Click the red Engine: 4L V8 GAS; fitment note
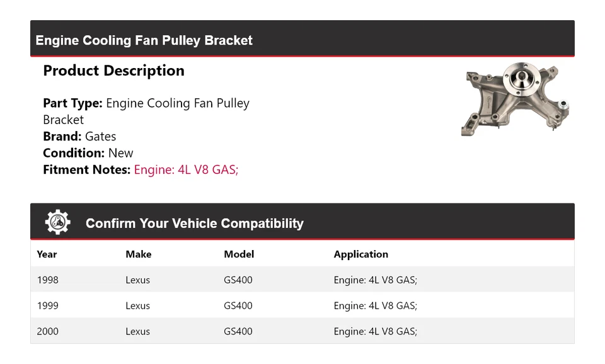The width and height of the screenshot is (605, 364). tap(186, 169)
